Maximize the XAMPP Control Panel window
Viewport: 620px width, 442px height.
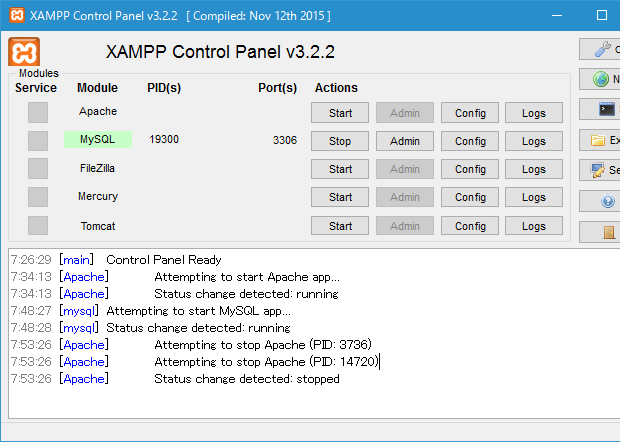(x=602, y=15)
